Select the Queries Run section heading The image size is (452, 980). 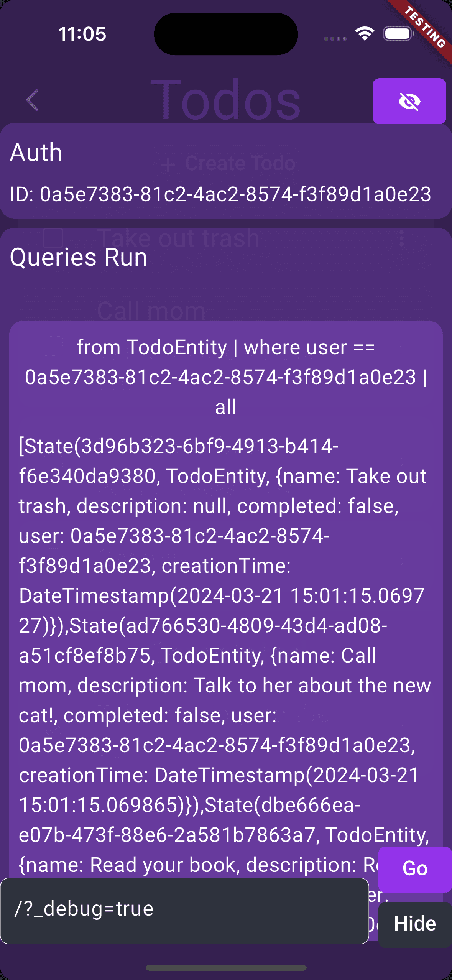pyautogui.click(x=79, y=257)
